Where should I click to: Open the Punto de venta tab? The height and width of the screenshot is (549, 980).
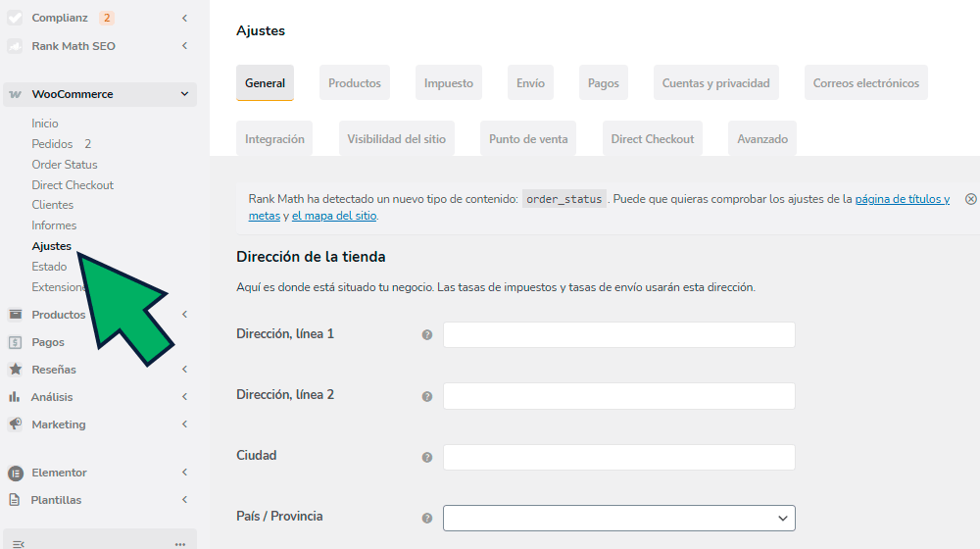coord(528,138)
